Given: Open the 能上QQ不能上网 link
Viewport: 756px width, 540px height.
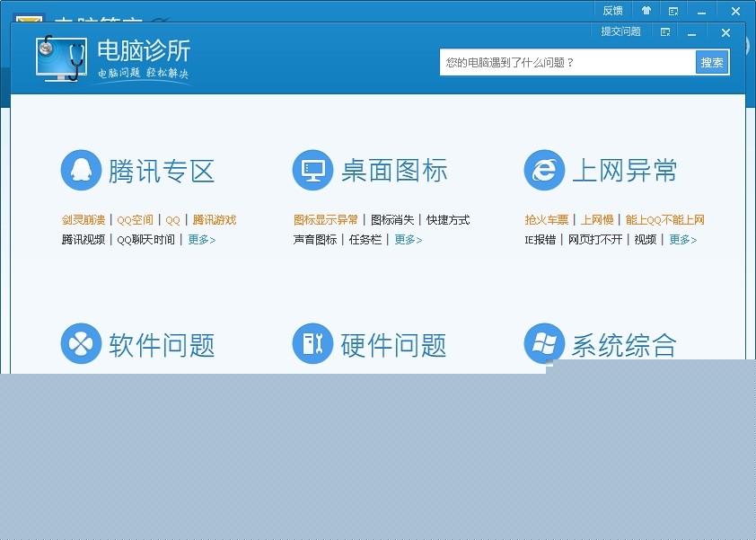Looking at the screenshot, I should click(665, 220).
